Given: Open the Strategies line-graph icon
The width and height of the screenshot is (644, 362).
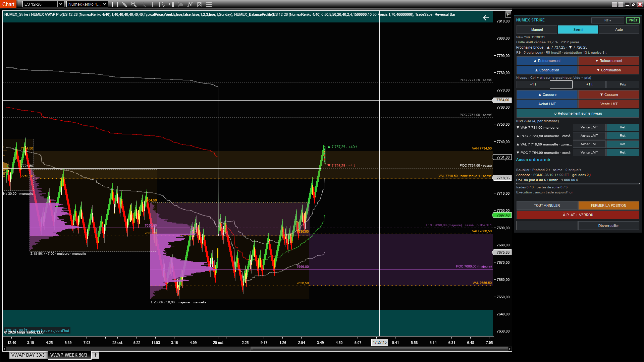Looking at the screenshot, I should pyautogui.click(x=190, y=4).
